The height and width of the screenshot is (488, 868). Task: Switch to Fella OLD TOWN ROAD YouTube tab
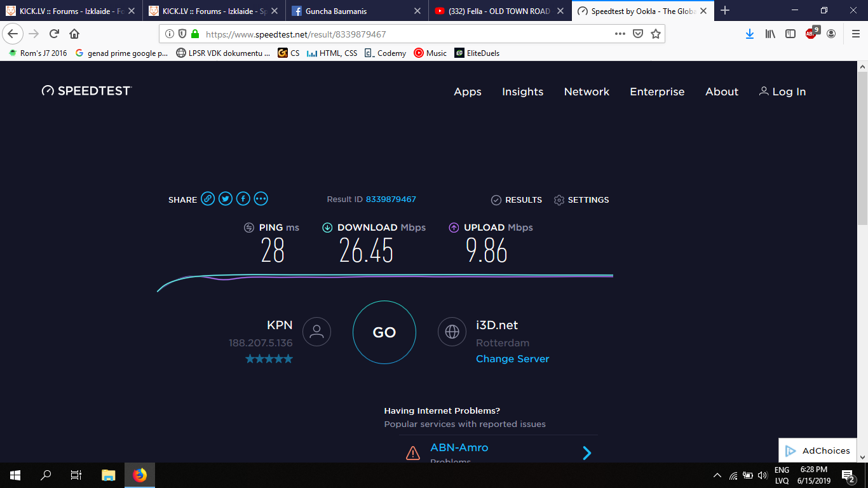(499, 11)
